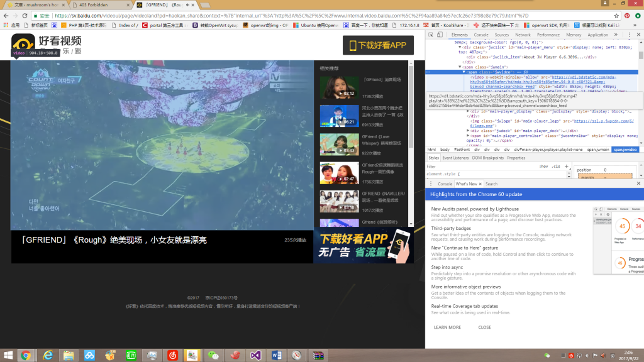The image size is (644, 362).
Task: Click the red Pinterest extension icon
Action: click(x=627, y=16)
